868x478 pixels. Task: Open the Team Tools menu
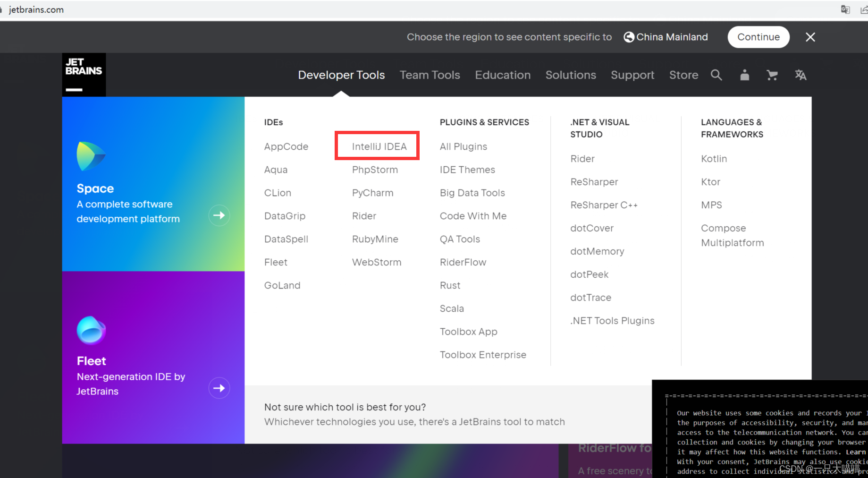point(430,75)
